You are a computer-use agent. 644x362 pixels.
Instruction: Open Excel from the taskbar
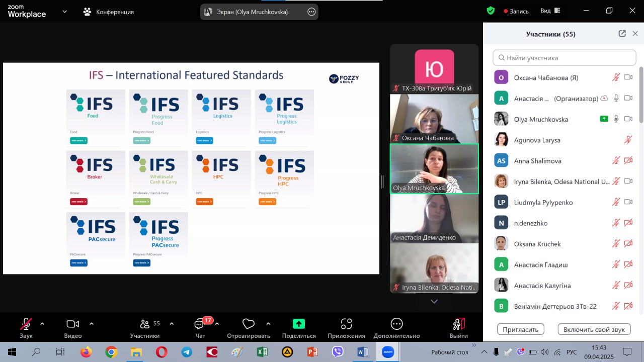pos(262,352)
